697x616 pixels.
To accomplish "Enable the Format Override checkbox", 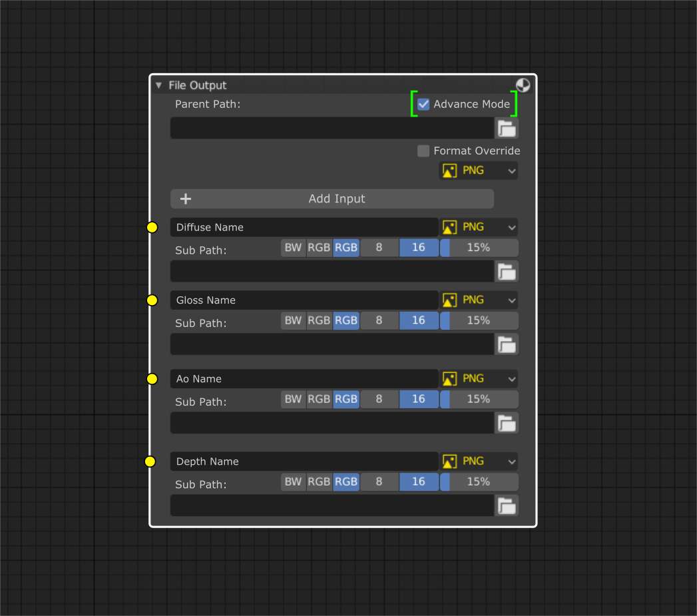I will pyautogui.click(x=423, y=151).
